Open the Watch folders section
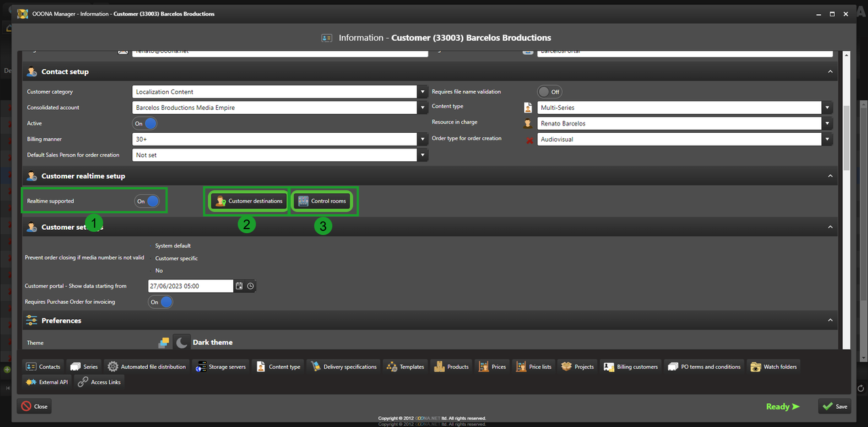The image size is (868, 427). [774, 367]
